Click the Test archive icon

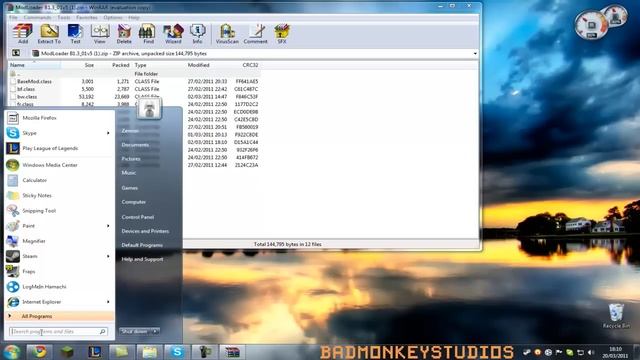pyautogui.click(x=75, y=33)
